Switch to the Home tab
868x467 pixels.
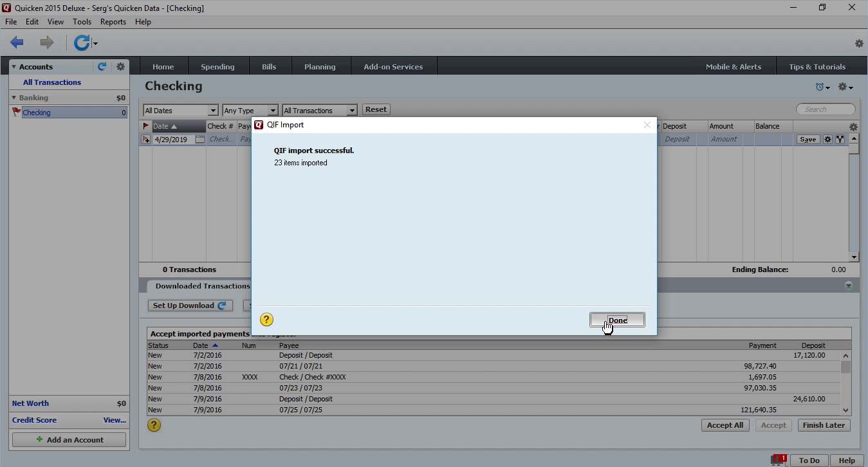point(163,66)
